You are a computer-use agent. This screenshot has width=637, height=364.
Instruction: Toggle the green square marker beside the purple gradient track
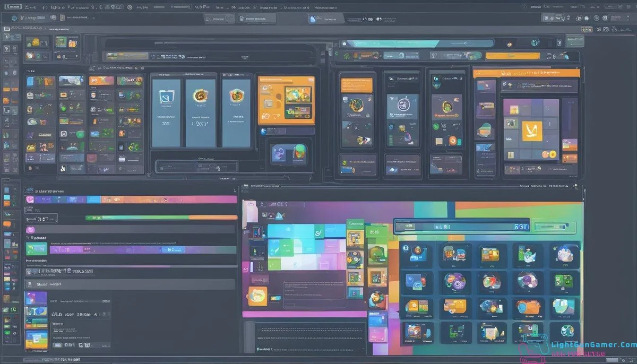tap(31, 249)
